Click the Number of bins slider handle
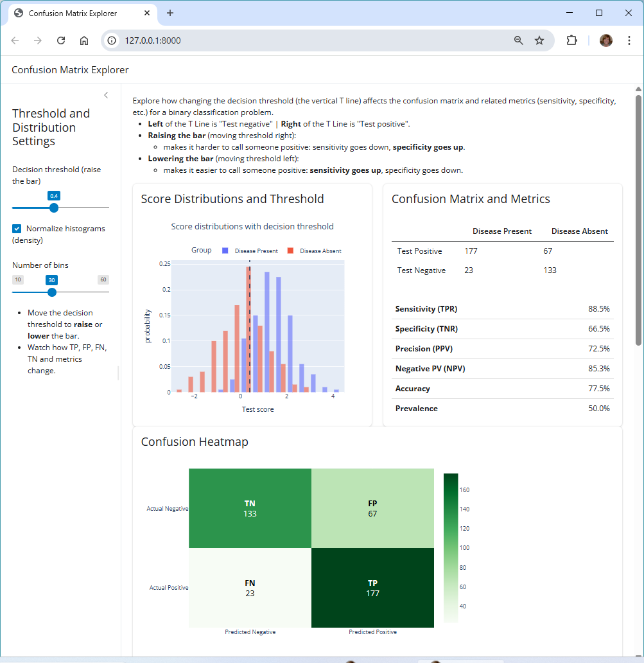 pos(52,292)
